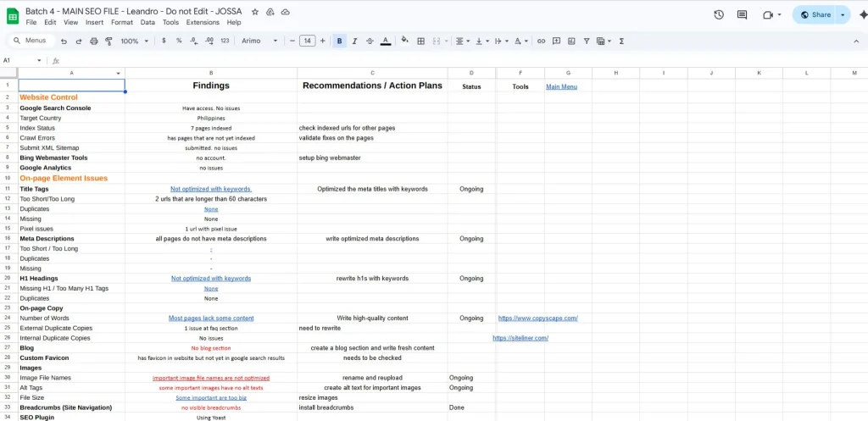The width and height of the screenshot is (868, 421).
Task: Insert link icon in toolbar
Action: [x=542, y=41]
